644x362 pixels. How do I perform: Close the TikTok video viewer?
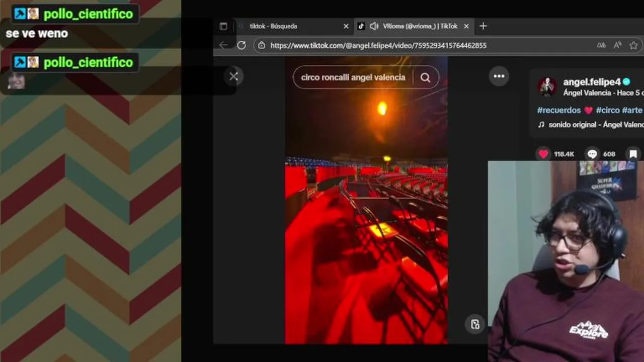233,76
